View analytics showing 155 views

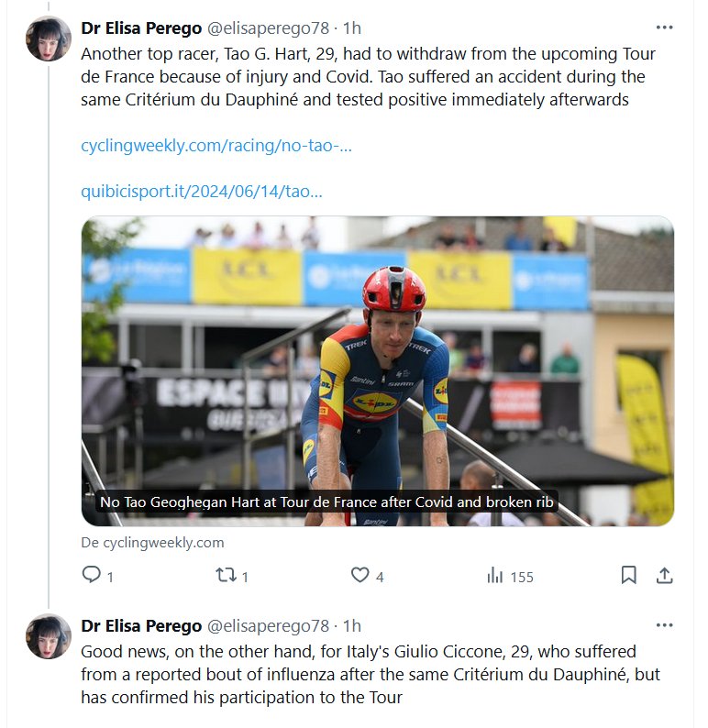click(495, 576)
